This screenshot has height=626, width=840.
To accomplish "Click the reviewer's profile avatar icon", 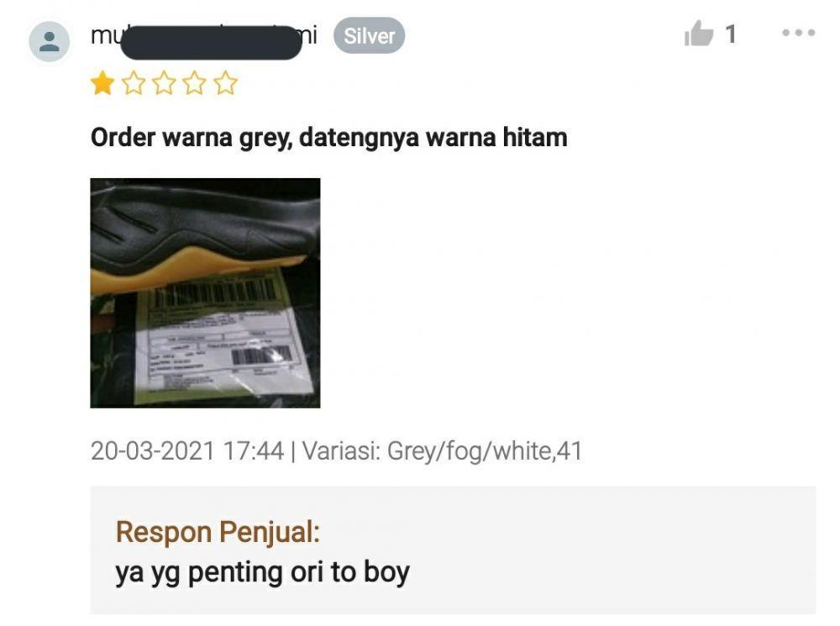I will (x=50, y=42).
